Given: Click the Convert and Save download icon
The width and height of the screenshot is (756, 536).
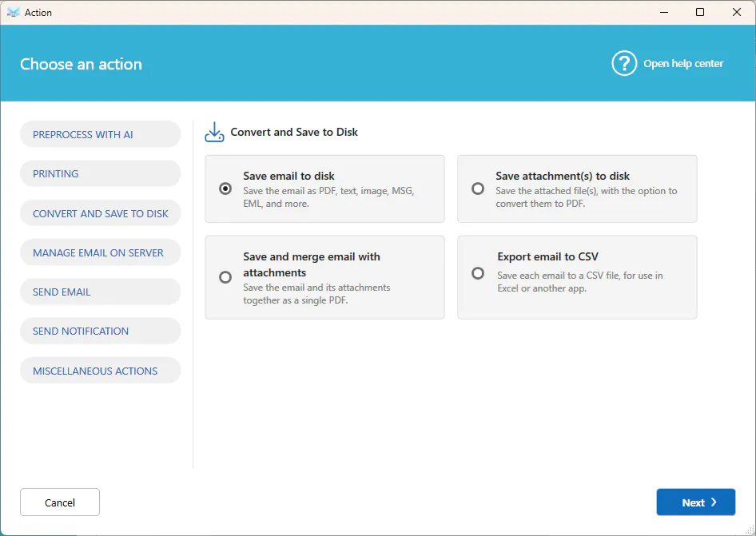Looking at the screenshot, I should [214, 132].
